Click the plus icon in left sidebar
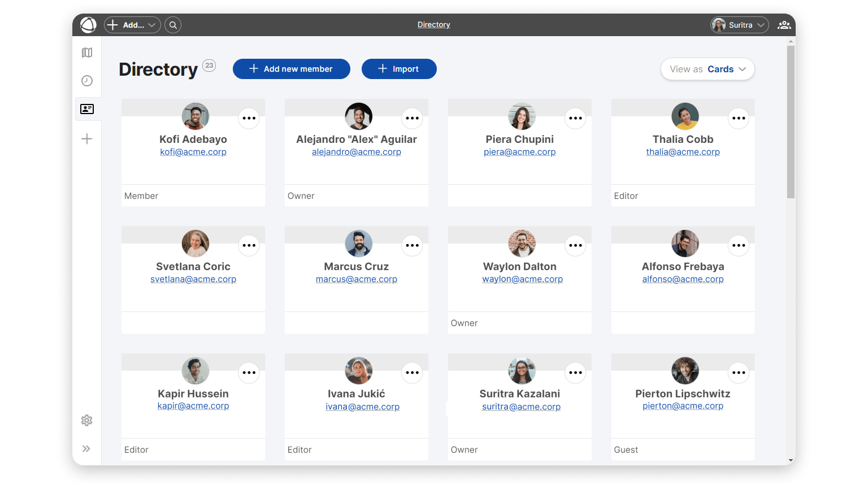Viewport: 868px width, 488px height. (87, 139)
